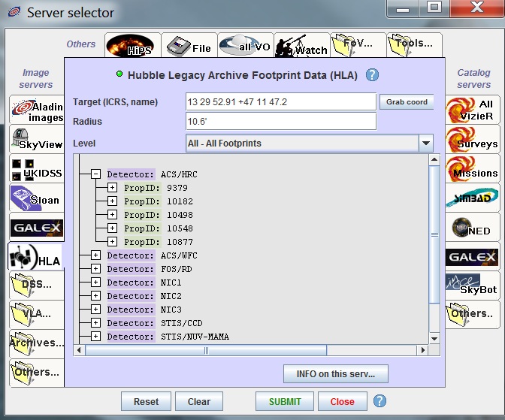The width and height of the screenshot is (505, 420).
Task: Select the SIMBAD catalog server
Action: 473,198
